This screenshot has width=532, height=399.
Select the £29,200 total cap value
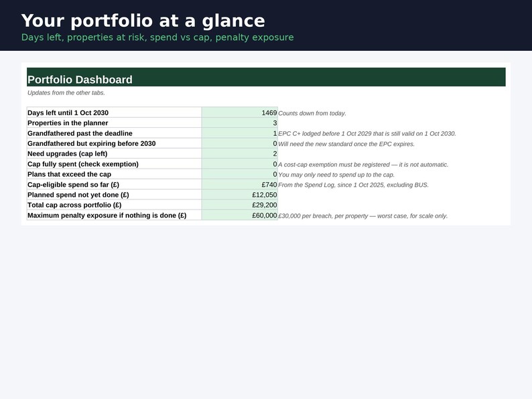240,205
